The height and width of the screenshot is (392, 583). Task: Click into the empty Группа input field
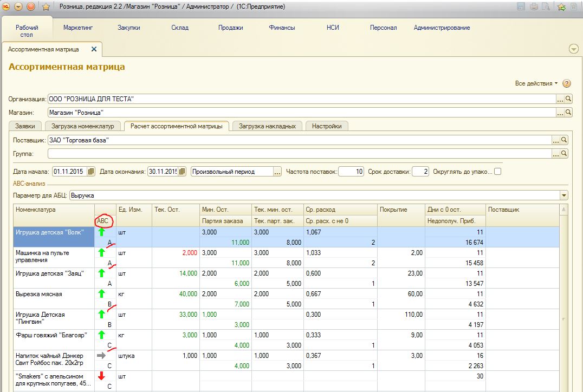pyautogui.click(x=300, y=153)
